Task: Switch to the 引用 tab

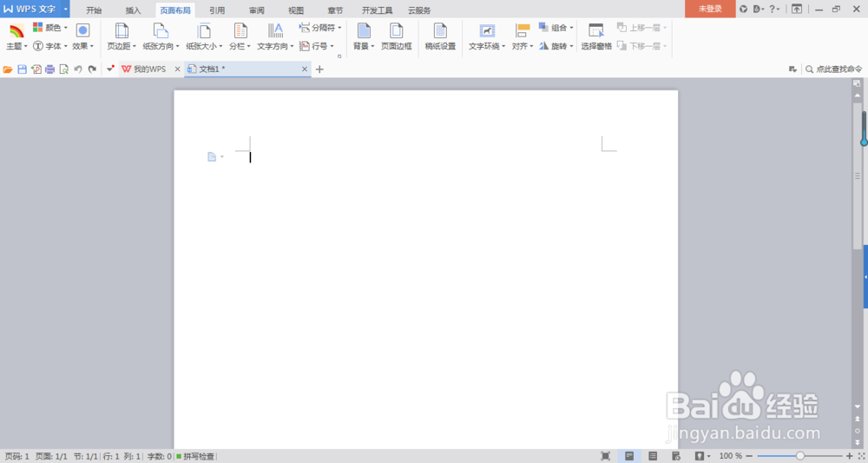Action: [217, 10]
